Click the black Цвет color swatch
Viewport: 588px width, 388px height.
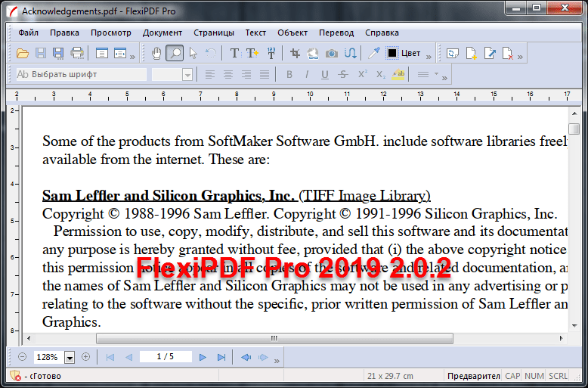tap(392, 53)
